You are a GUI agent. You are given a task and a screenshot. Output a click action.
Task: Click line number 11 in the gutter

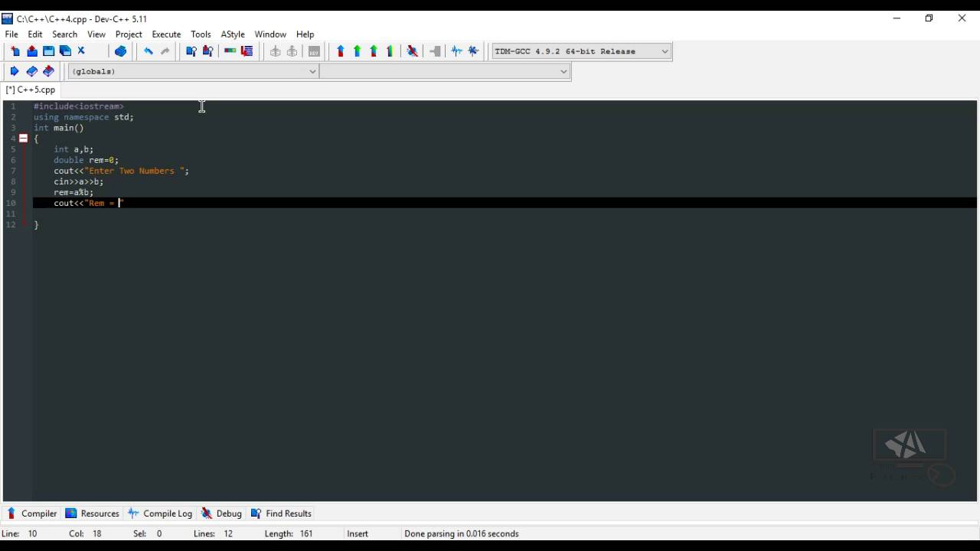coord(11,214)
